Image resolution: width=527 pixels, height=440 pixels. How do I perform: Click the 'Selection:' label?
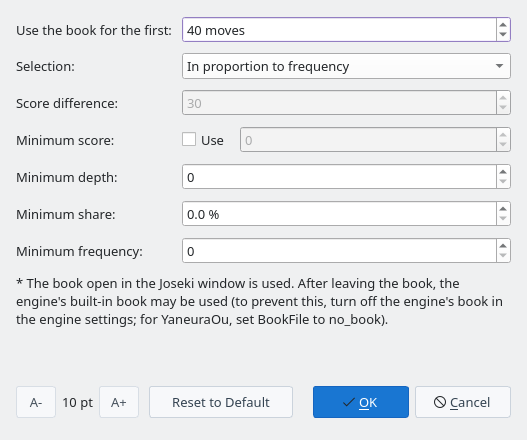coord(45,67)
